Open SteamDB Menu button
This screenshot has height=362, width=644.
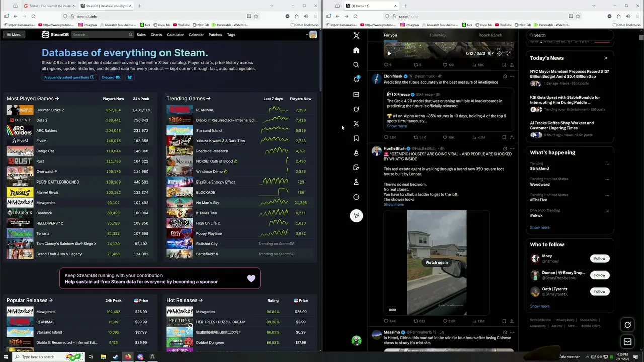tap(14, 35)
